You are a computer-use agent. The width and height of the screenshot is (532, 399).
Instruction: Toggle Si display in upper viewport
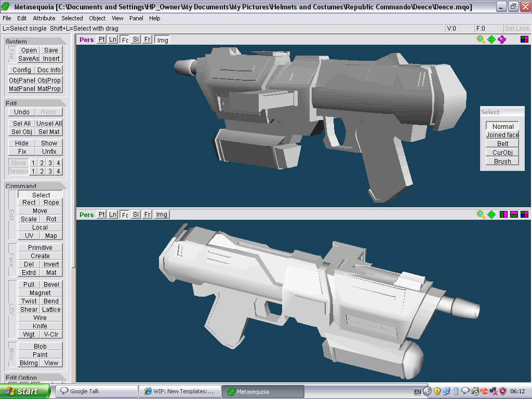[136, 39]
